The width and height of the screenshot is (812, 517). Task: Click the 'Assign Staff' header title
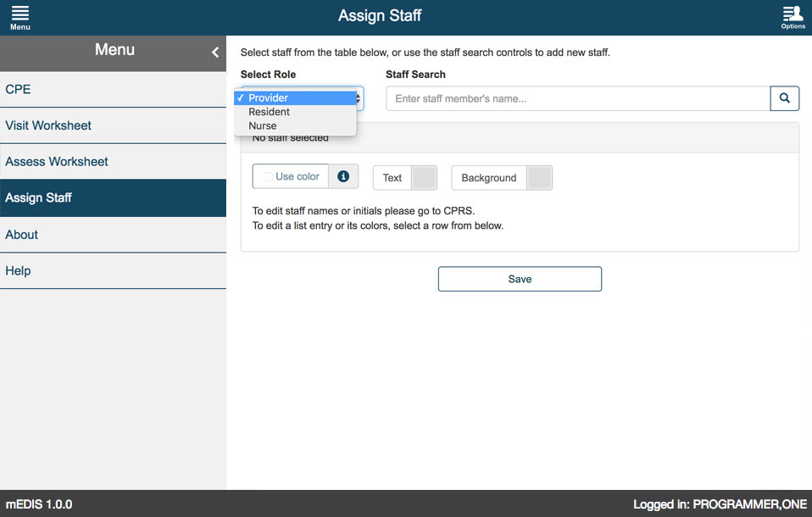(380, 15)
